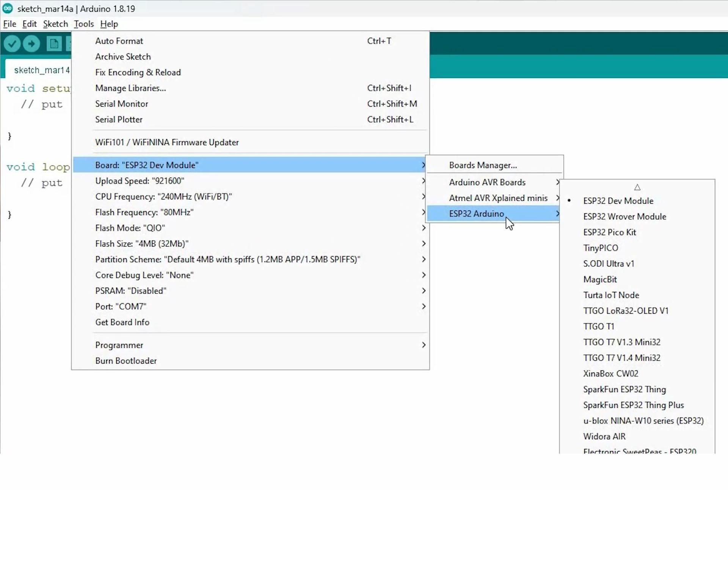Click Get Board Info
The image size is (728, 569).
coord(250,322)
